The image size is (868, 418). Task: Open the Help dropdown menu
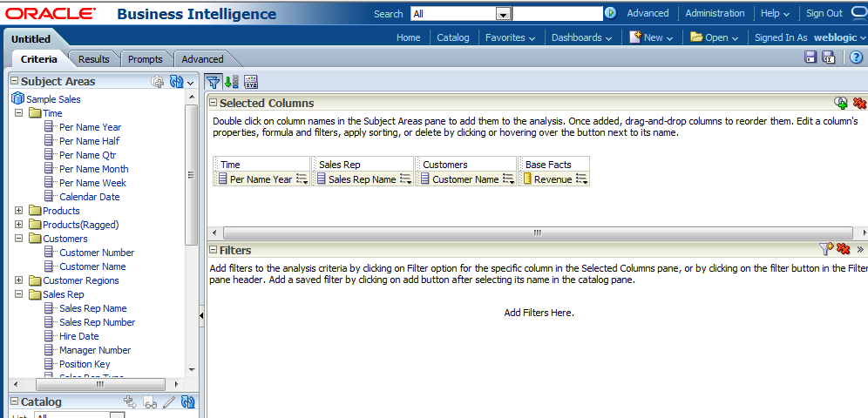point(775,13)
